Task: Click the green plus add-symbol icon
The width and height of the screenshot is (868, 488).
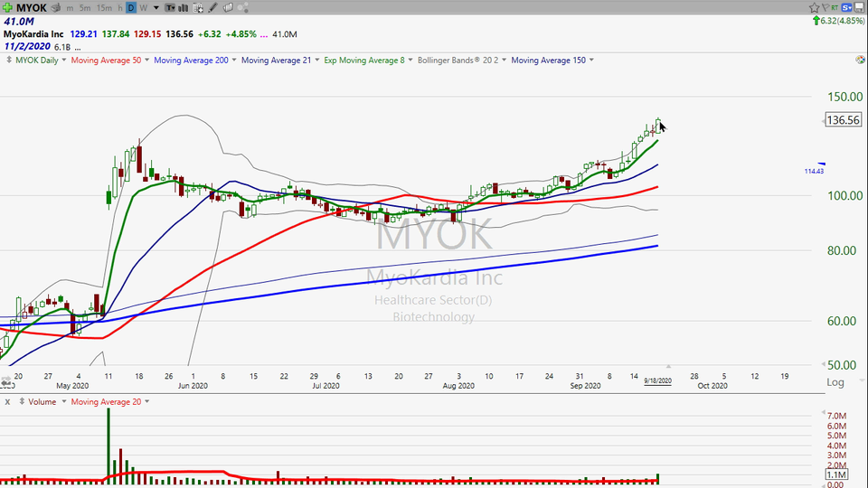Action: pyautogui.click(x=7, y=8)
